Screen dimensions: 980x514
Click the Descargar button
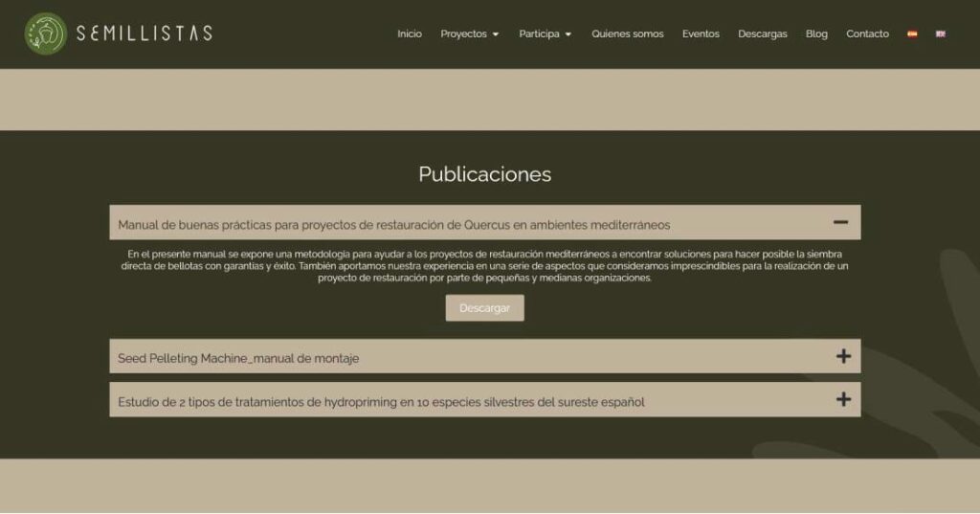(x=485, y=308)
